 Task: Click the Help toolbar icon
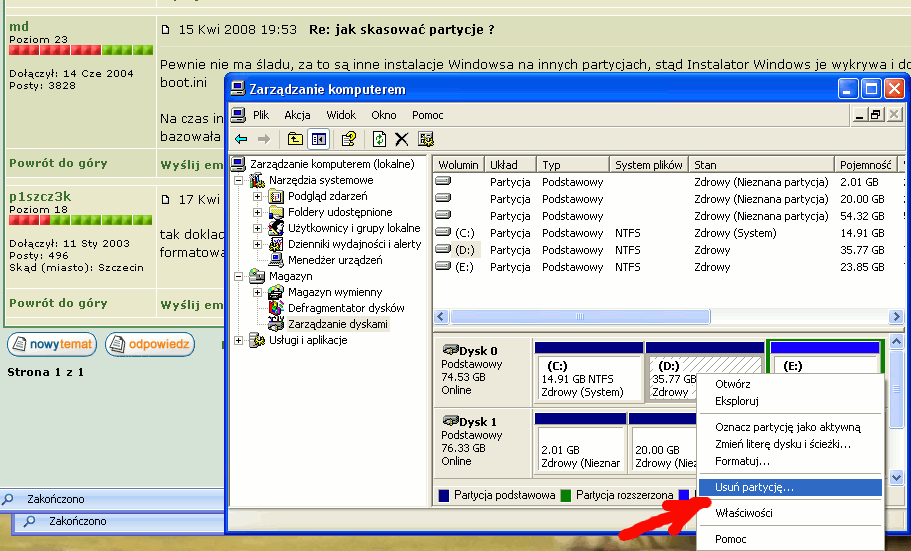pyautogui.click(x=349, y=139)
